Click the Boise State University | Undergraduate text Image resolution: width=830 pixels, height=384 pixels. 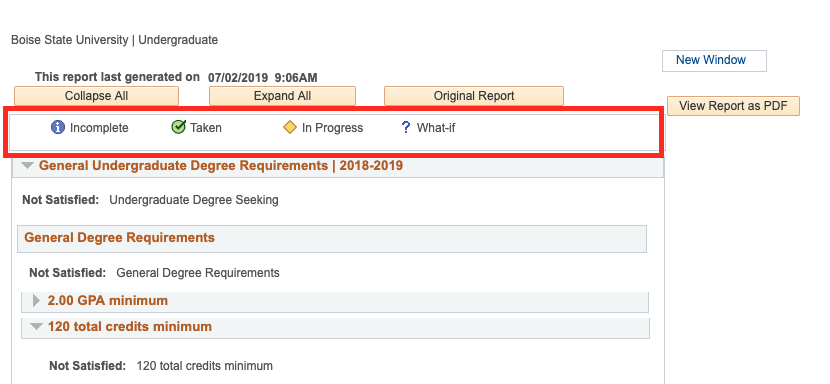[114, 40]
